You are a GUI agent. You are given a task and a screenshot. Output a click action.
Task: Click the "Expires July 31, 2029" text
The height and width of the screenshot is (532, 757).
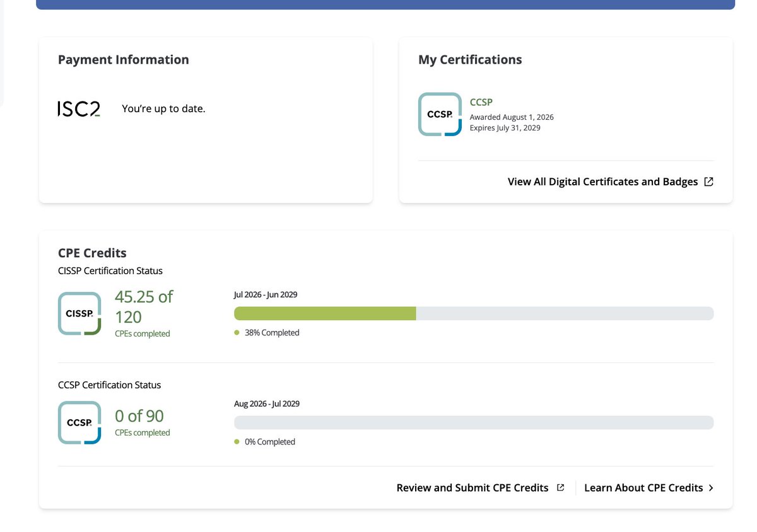(505, 128)
